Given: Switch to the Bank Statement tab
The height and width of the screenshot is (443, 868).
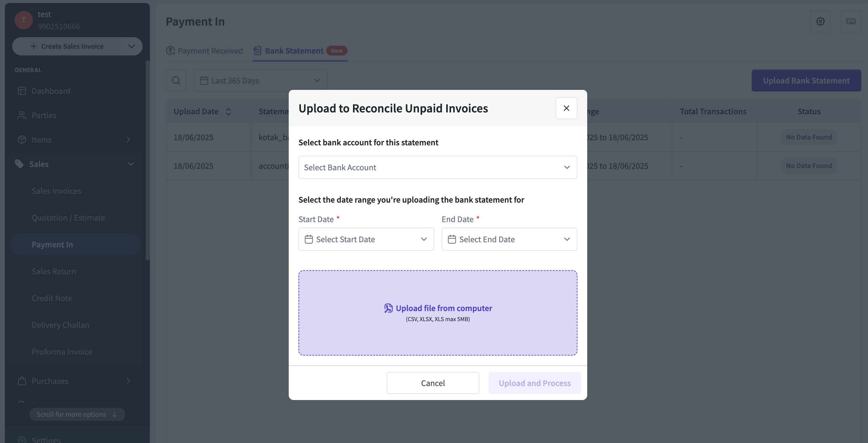Looking at the screenshot, I should coord(300,51).
